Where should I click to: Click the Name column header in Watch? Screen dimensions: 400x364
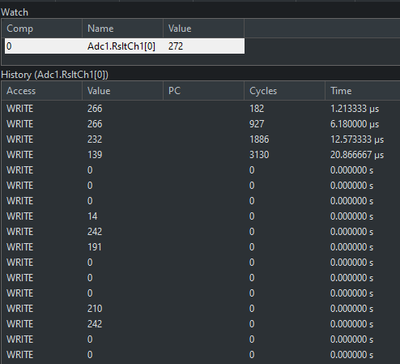tap(123, 28)
